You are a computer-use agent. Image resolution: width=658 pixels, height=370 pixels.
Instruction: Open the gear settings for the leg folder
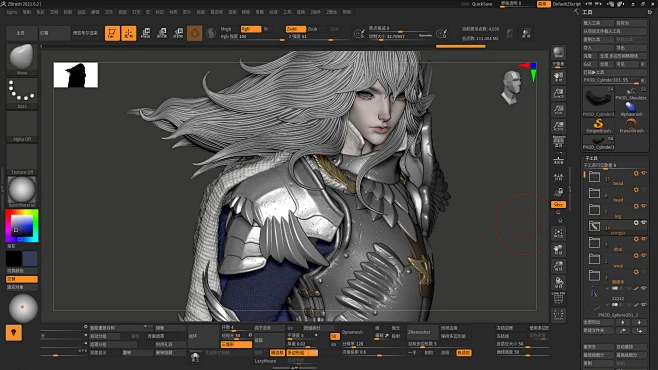[636, 206]
